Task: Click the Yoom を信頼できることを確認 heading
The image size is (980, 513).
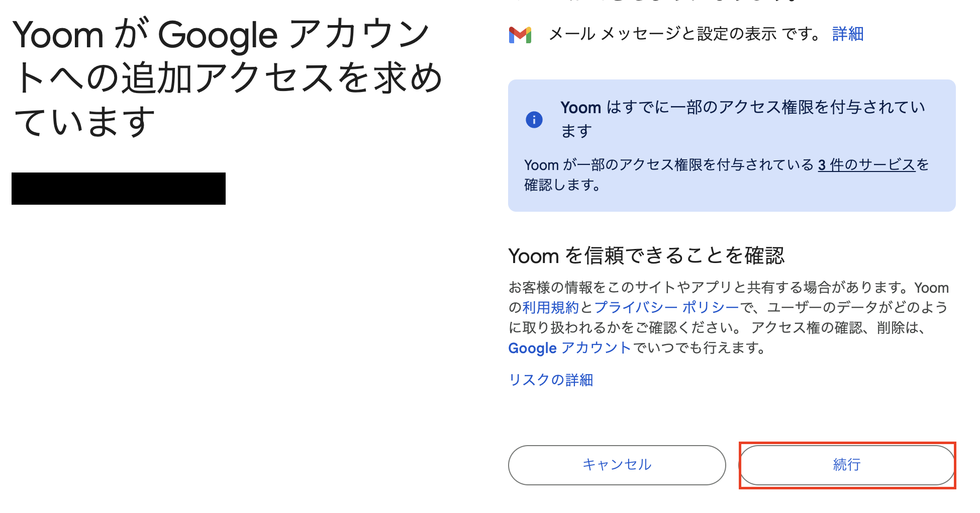Action: click(x=646, y=255)
